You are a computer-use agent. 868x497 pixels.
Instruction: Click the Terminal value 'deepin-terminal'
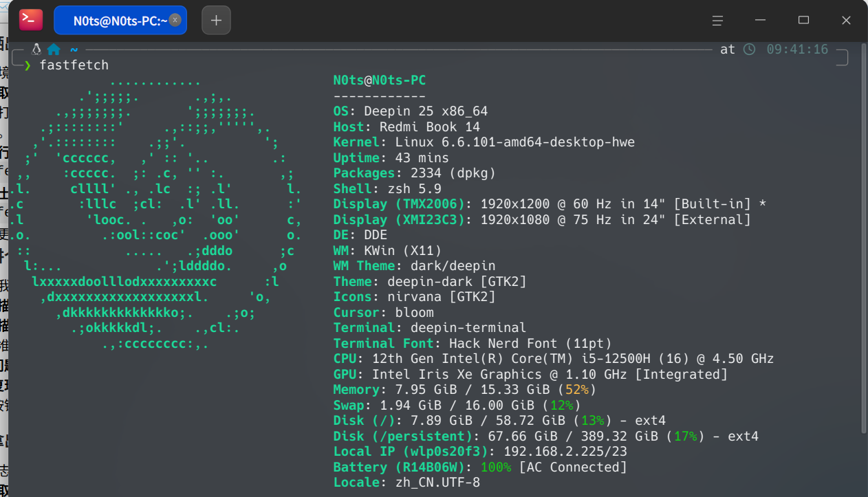point(468,328)
